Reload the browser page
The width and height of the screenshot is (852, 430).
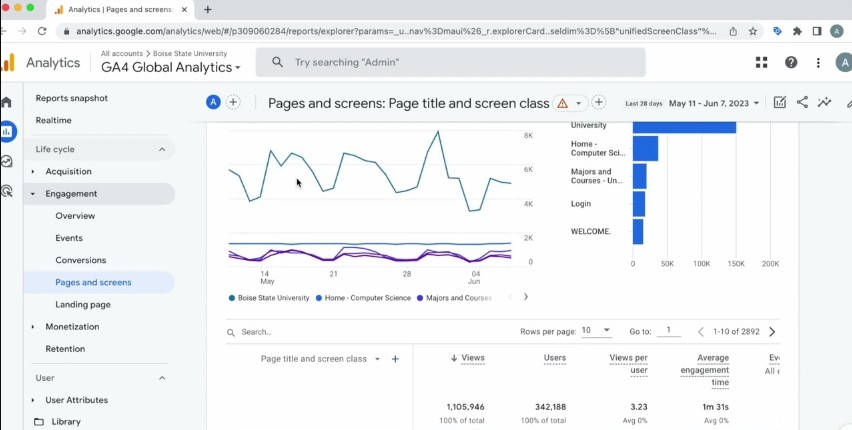(42, 32)
